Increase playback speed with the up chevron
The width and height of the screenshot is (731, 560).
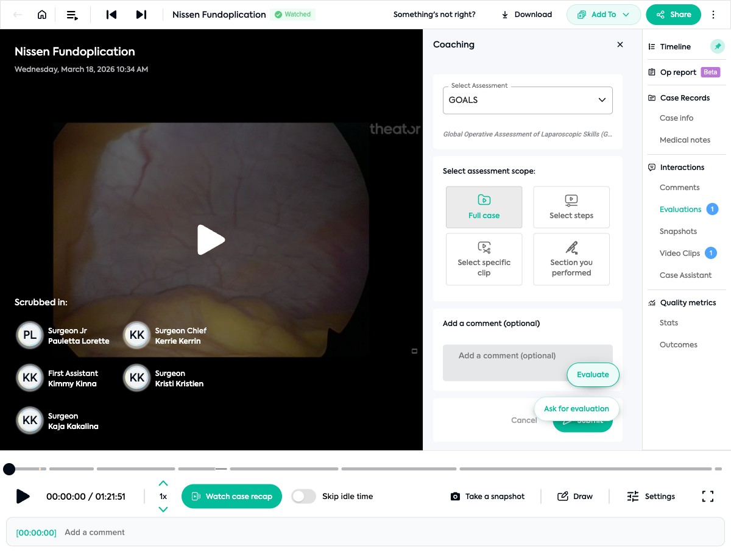click(x=163, y=483)
